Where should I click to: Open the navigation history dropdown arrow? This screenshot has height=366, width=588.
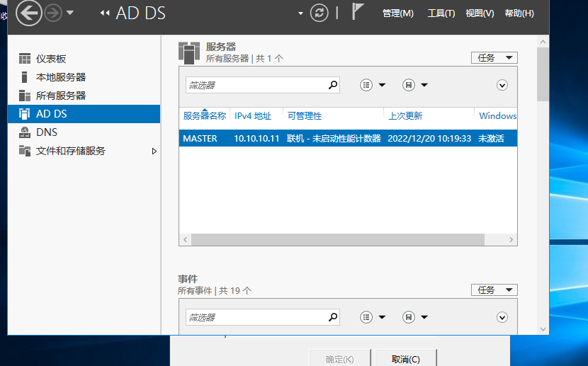(69, 13)
